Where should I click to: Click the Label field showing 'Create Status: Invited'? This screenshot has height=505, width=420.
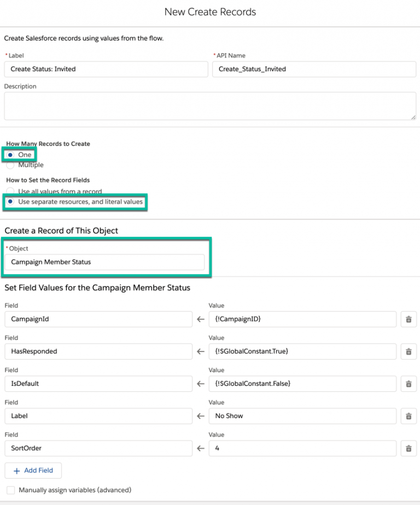106,69
